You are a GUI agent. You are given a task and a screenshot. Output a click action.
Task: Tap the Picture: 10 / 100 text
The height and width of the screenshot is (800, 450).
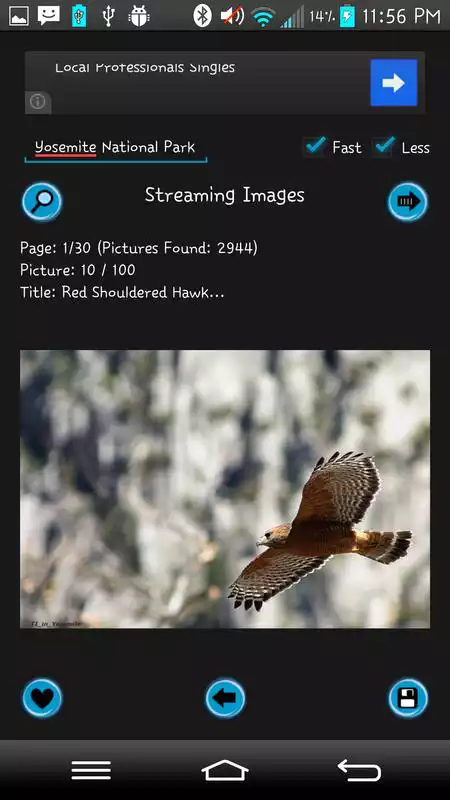pyautogui.click(x=78, y=270)
